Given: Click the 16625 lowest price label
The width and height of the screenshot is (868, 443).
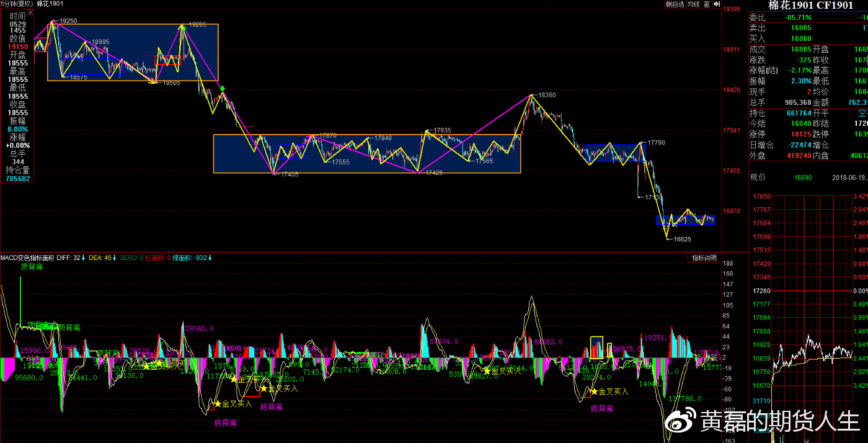Looking at the screenshot, I should (682, 239).
